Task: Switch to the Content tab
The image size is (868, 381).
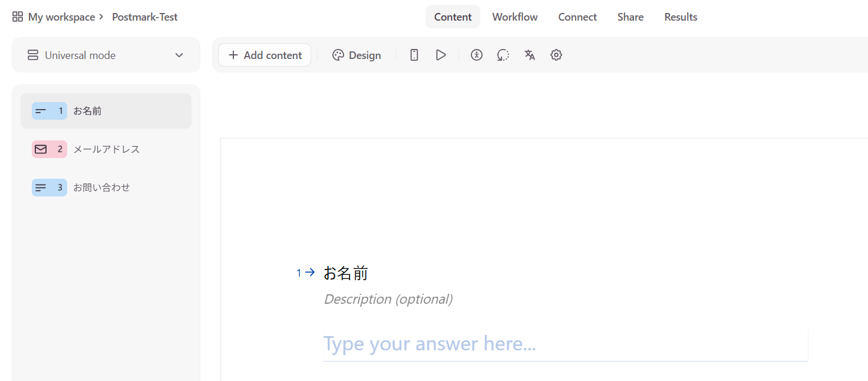Action: 453,17
